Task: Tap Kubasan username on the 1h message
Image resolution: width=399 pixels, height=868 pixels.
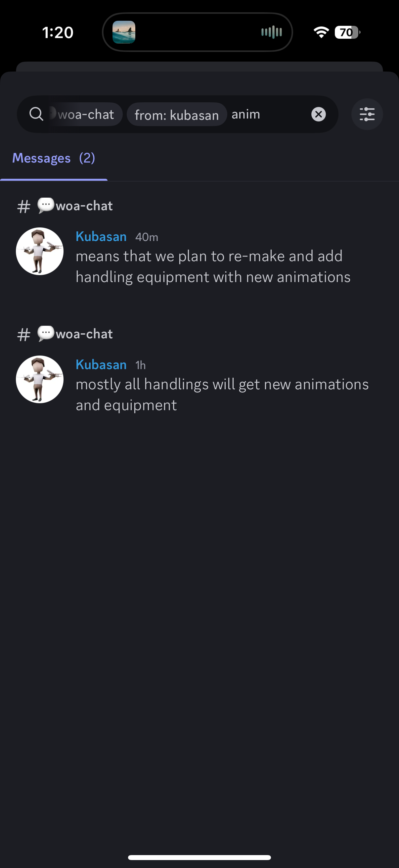Action: [x=101, y=364]
